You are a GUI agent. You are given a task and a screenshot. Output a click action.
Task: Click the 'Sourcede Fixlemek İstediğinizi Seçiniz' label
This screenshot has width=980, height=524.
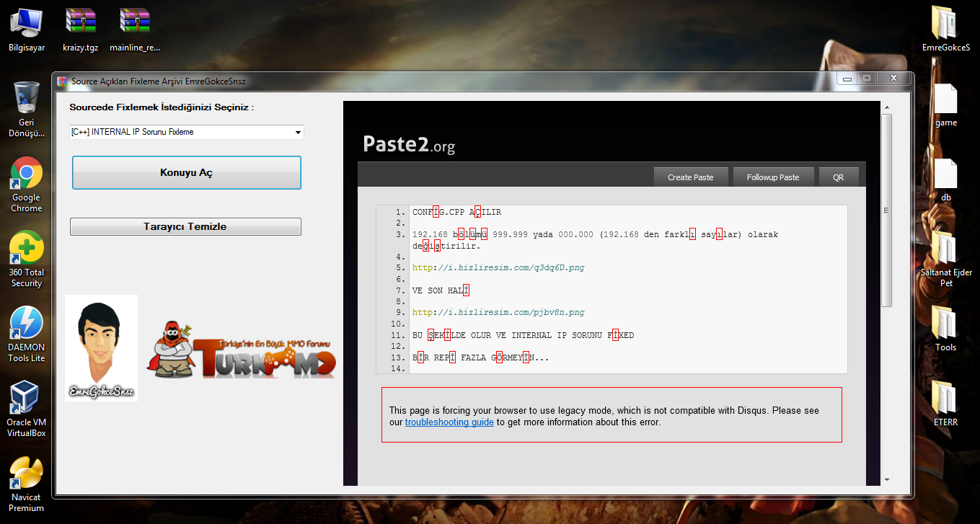162,107
